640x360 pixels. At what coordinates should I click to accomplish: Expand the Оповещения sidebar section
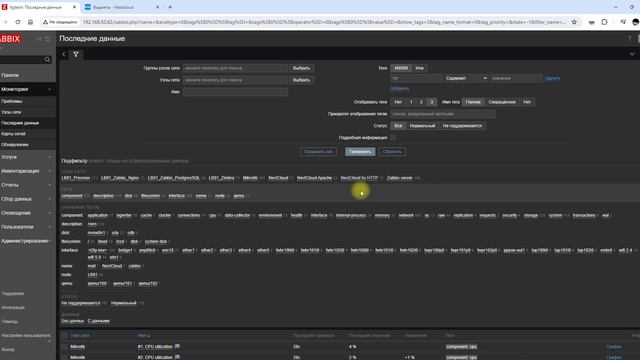[28, 213]
